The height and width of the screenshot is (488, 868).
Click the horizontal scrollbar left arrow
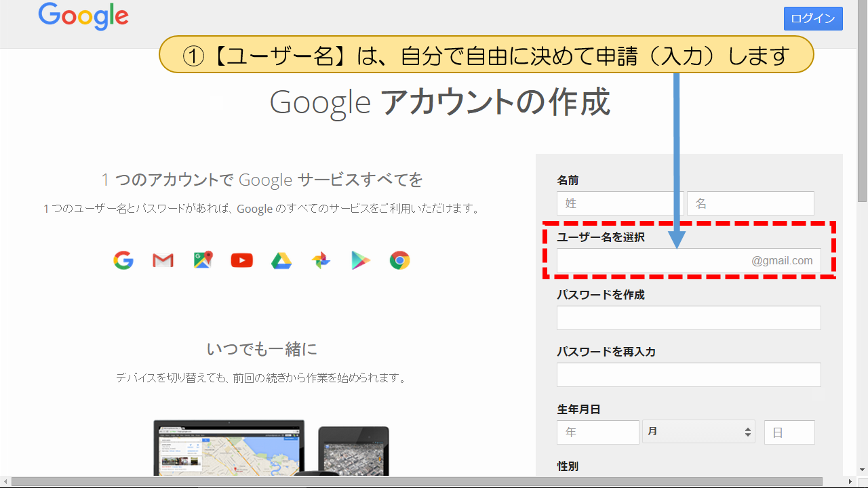pyautogui.click(x=5, y=482)
